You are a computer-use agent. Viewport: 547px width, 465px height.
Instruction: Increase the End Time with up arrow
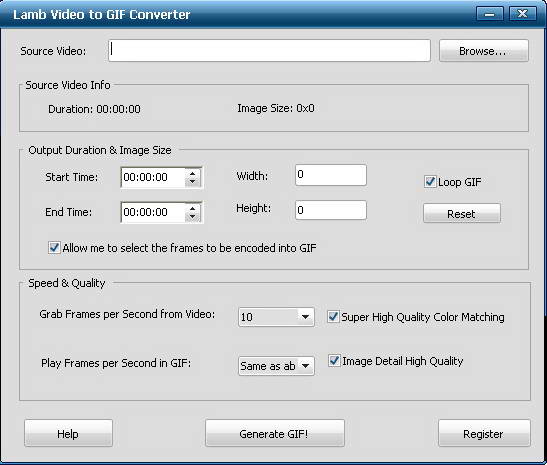[x=192, y=208]
